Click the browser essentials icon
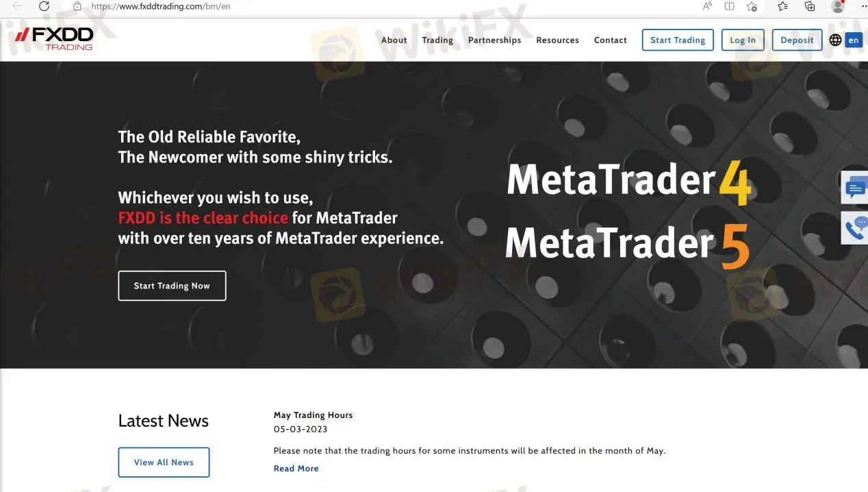Viewport: 868px width, 492px height. (x=752, y=6)
